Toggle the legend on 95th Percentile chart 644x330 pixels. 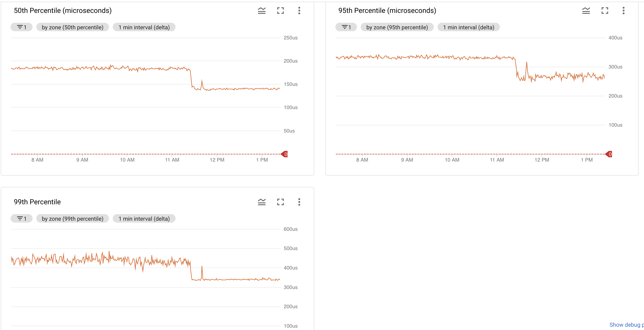point(586,11)
